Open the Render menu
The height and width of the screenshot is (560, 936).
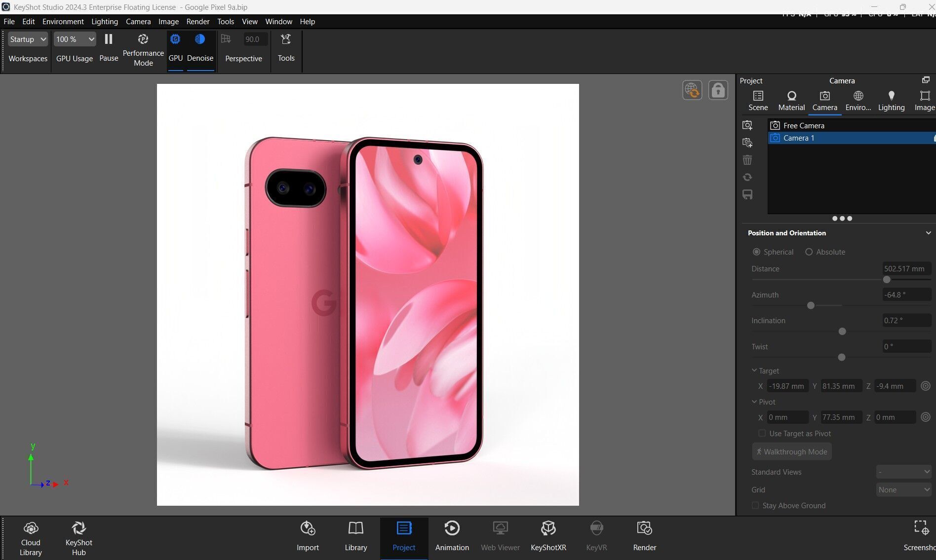[198, 22]
